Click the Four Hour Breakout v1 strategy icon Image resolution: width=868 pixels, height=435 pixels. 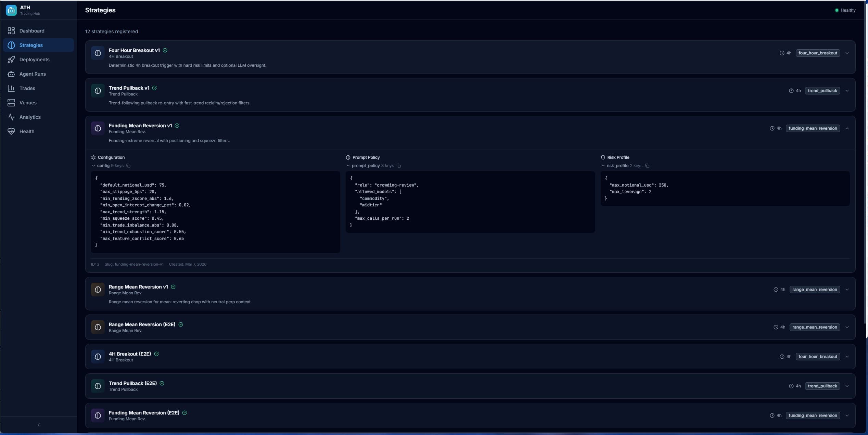(x=98, y=53)
